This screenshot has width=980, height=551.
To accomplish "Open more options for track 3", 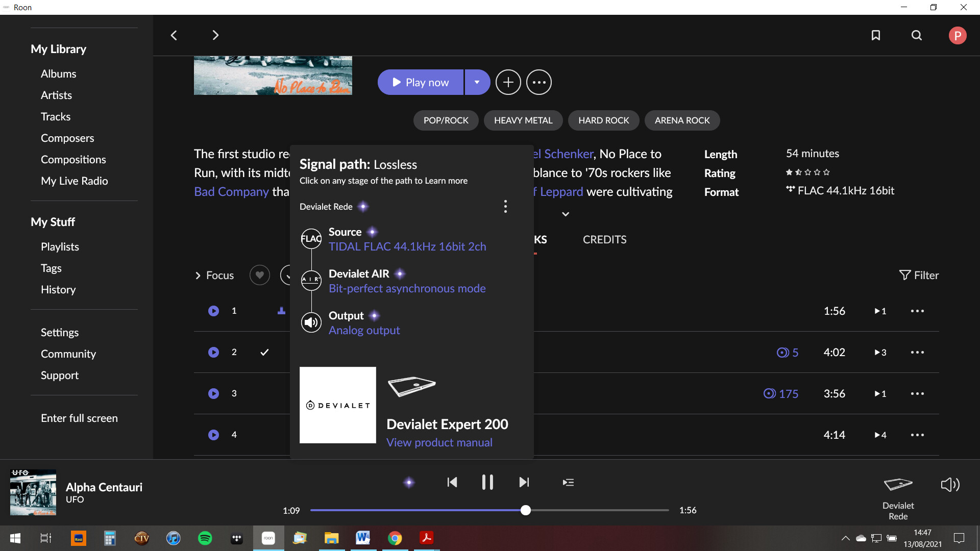I will (x=917, y=393).
